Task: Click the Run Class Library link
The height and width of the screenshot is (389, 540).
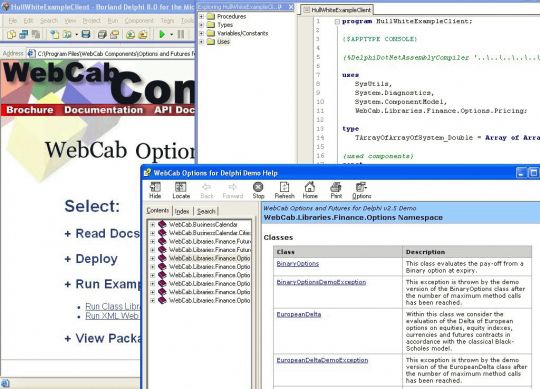Action: click(x=113, y=306)
